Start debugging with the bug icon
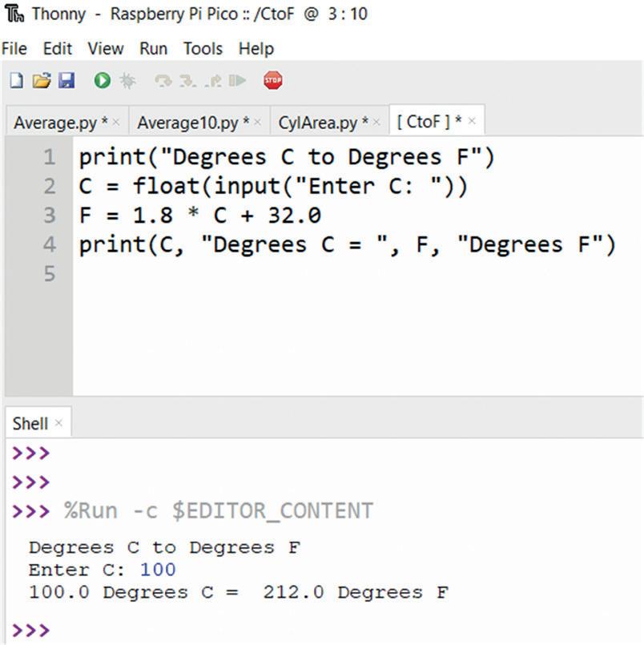Viewport: 644px width, 645px height. click(x=127, y=81)
